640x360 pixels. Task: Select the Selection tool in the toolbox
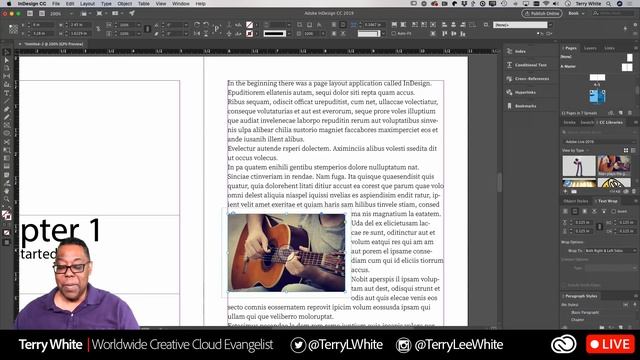coord(7,52)
